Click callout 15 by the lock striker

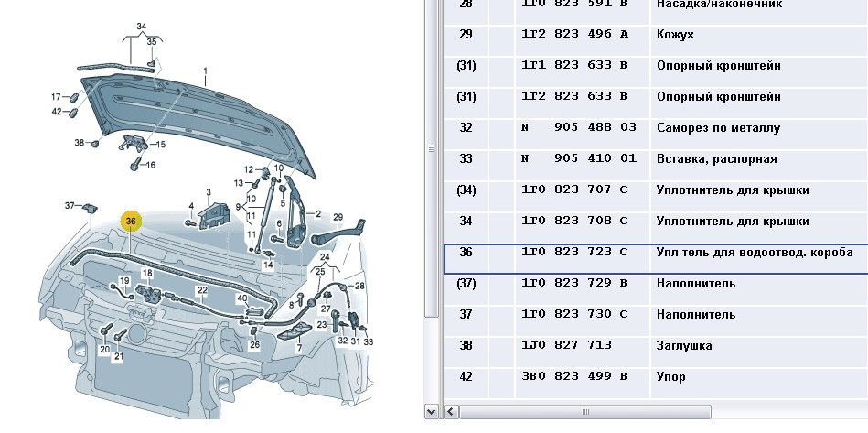pos(160,145)
